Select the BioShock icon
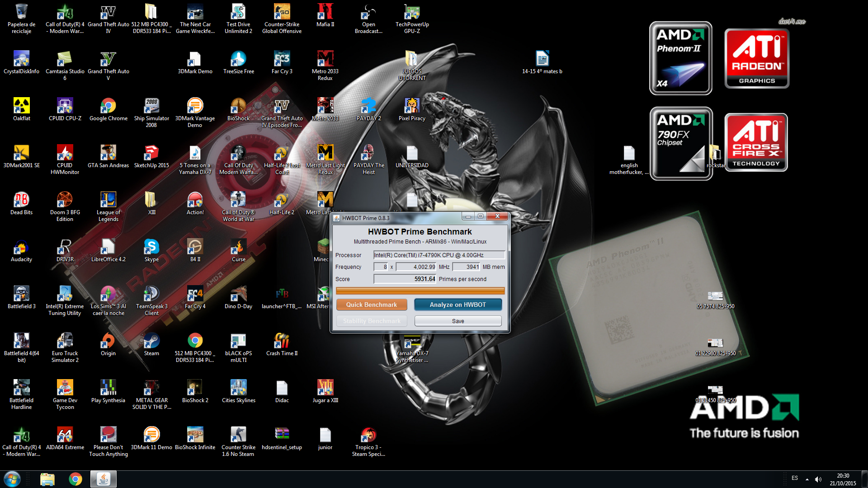This screenshot has width=868, height=488. pos(238,109)
